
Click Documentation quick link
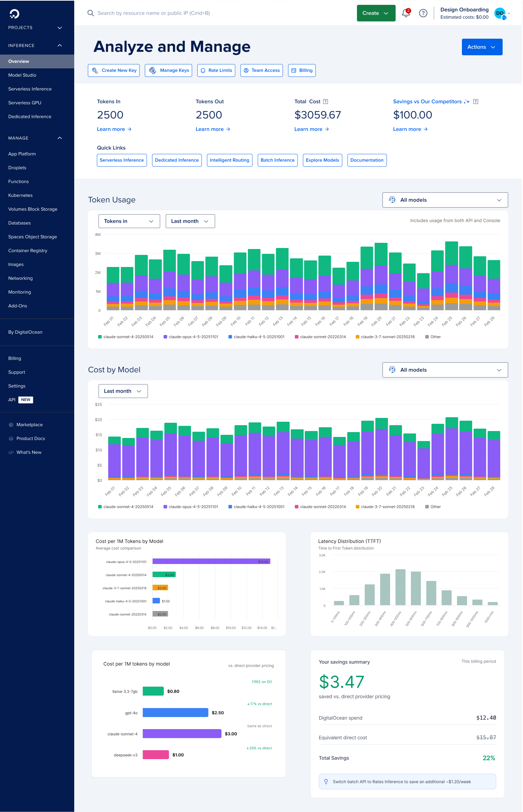[367, 160]
